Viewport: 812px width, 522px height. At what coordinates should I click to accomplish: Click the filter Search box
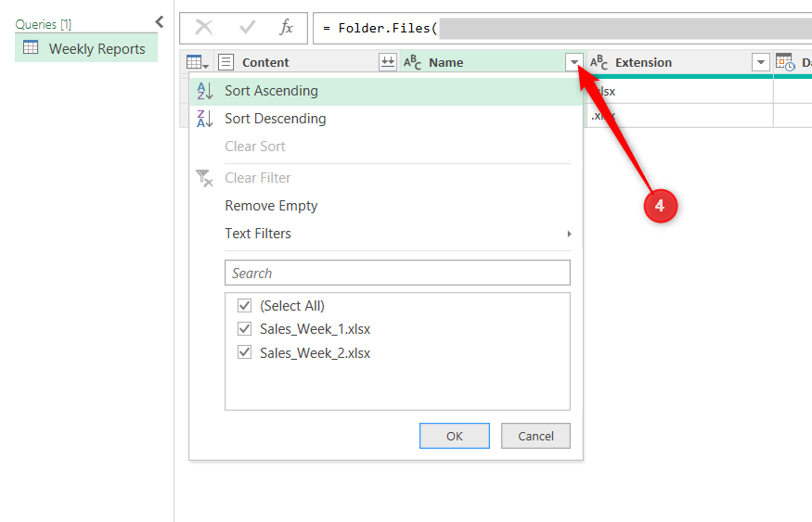coord(397,273)
